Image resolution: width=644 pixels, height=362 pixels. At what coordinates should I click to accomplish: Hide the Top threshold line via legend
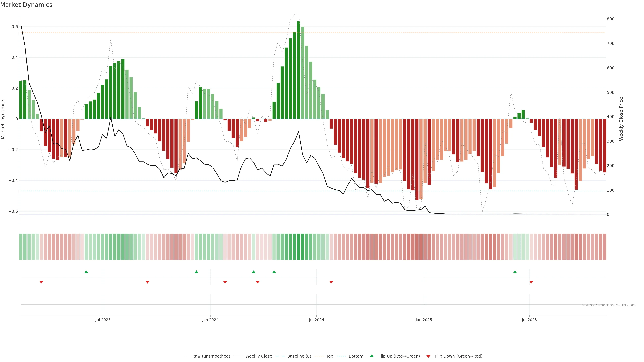tap(330, 356)
